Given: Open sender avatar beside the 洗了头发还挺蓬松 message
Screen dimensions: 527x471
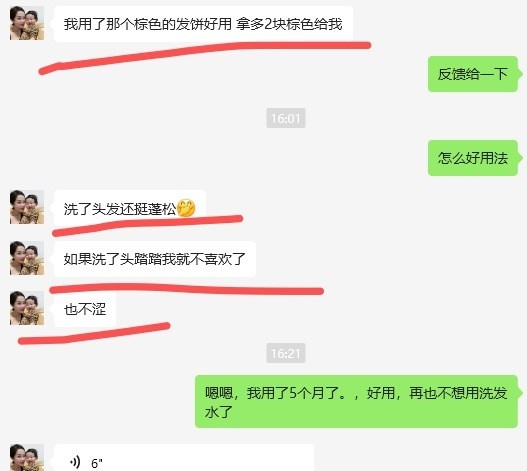Looking at the screenshot, I should (x=27, y=207).
